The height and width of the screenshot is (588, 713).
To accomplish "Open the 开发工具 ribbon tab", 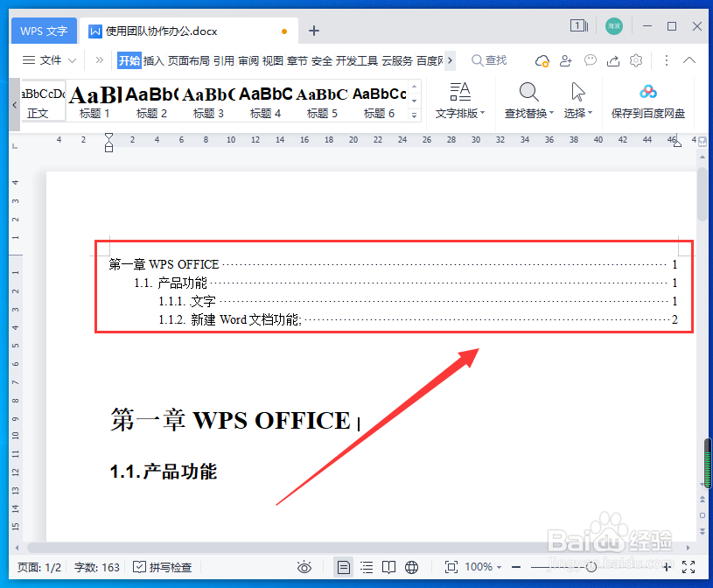I will pos(357,60).
